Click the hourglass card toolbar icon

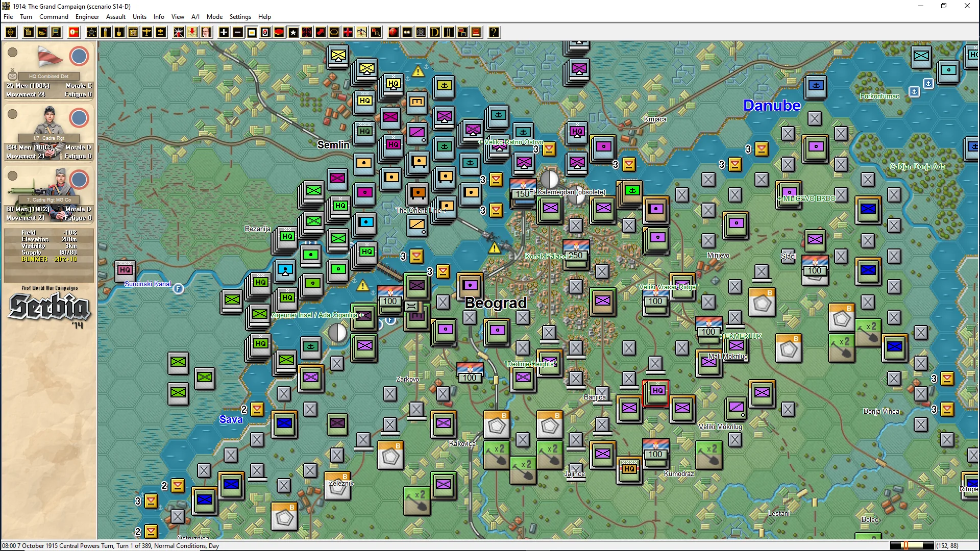265,33
